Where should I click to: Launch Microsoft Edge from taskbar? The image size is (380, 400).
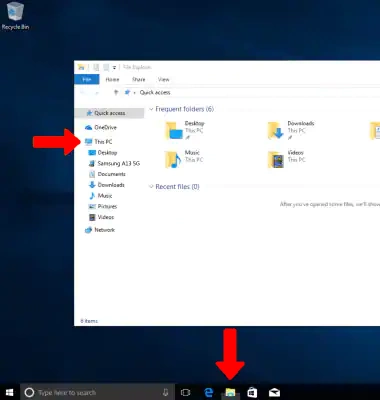tap(209, 392)
